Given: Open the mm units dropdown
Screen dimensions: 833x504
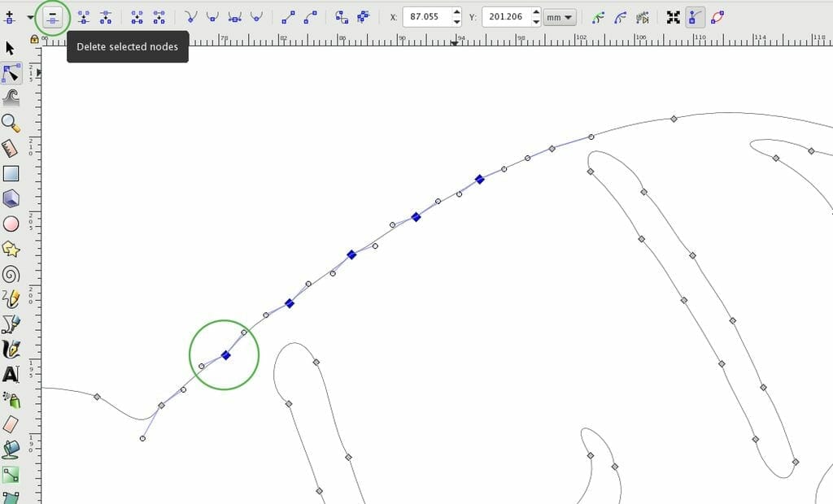Looking at the screenshot, I should click(560, 17).
